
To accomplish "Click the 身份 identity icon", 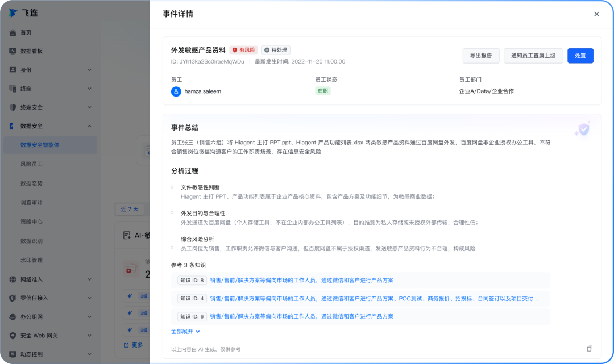I will (13, 70).
